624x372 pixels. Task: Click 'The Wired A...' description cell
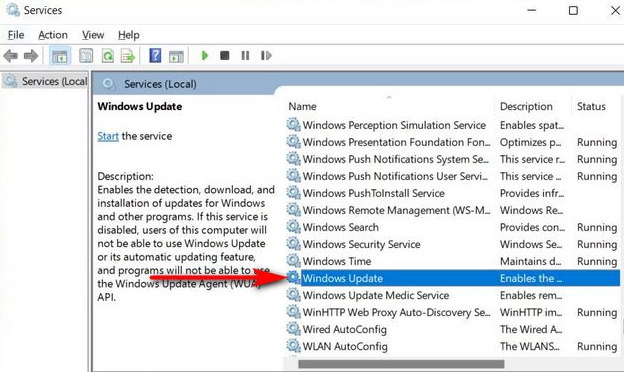click(x=531, y=329)
